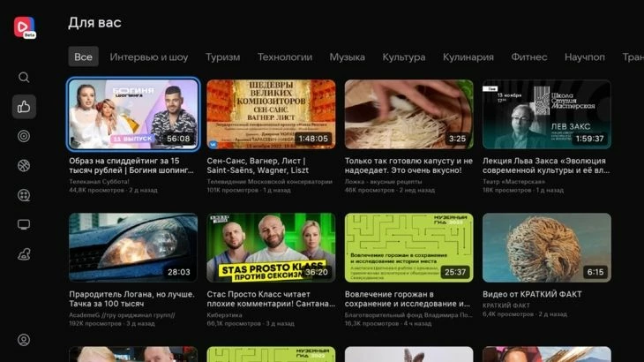Open channel Благотворительный фонд Владимира По...
644x362 pixels.
(408, 315)
